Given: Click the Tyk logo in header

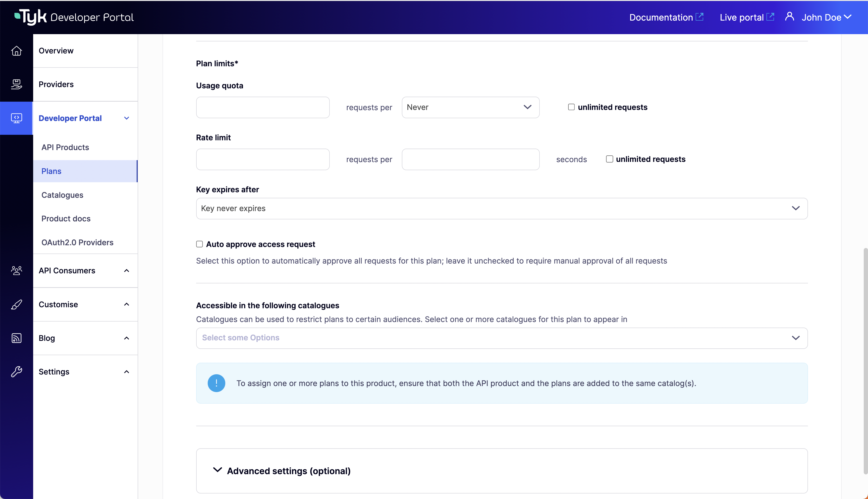Looking at the screenshot, I should point(31,17).
